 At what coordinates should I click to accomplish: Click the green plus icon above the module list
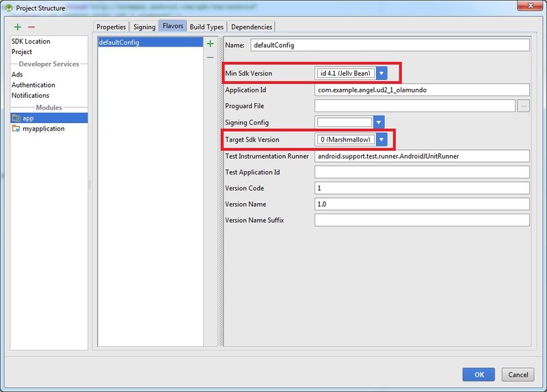(x=18, y=27)
